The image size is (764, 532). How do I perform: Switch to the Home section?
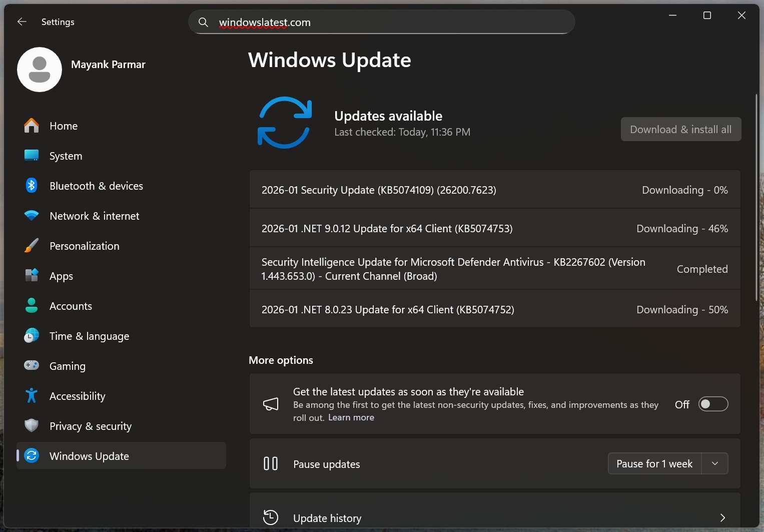pyautogui.click(x=64, y=126)
